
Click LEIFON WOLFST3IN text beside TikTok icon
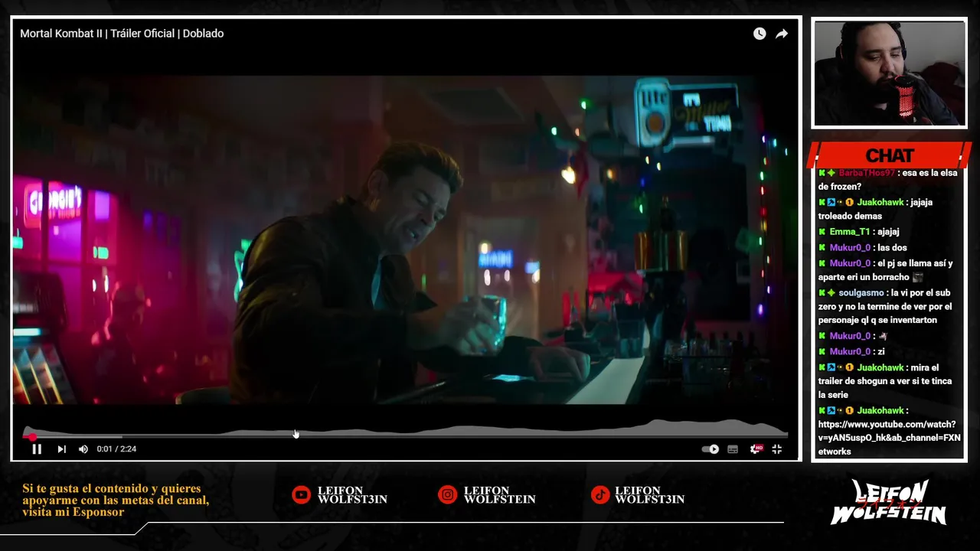(649, 495)
